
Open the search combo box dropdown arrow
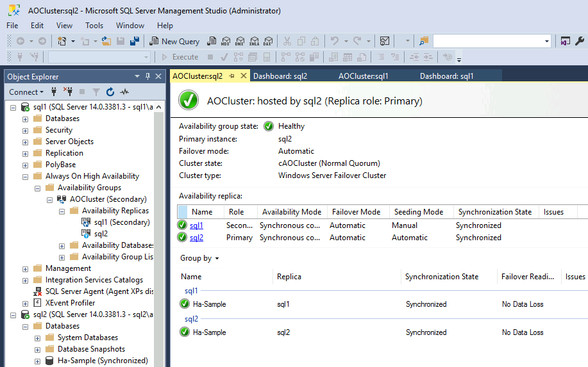[x=547, y=41]
